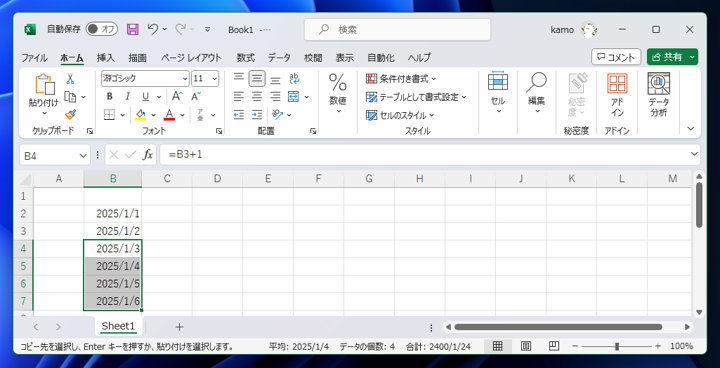Image resolution: width=720 pixels, height=368 pixels.
Task: Click the Decrease Indent icon
Action: pos(238,114)
